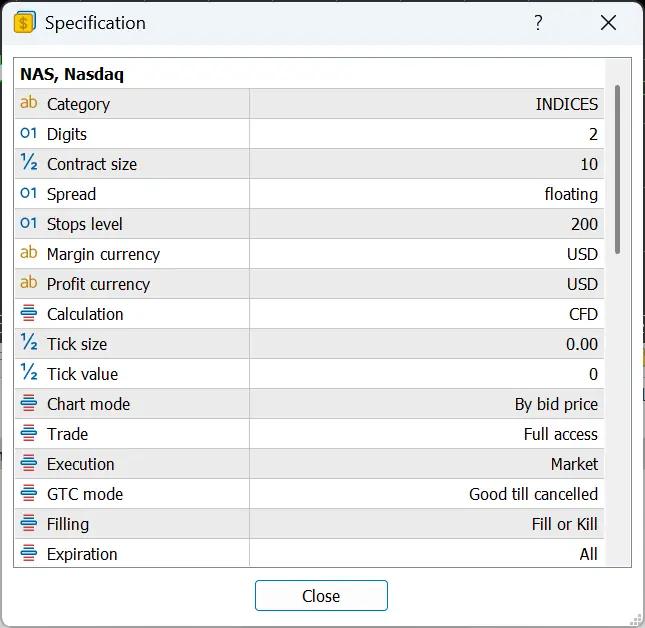
Task: Click the Category row 'ab' icon
Action: coord(29,102)
